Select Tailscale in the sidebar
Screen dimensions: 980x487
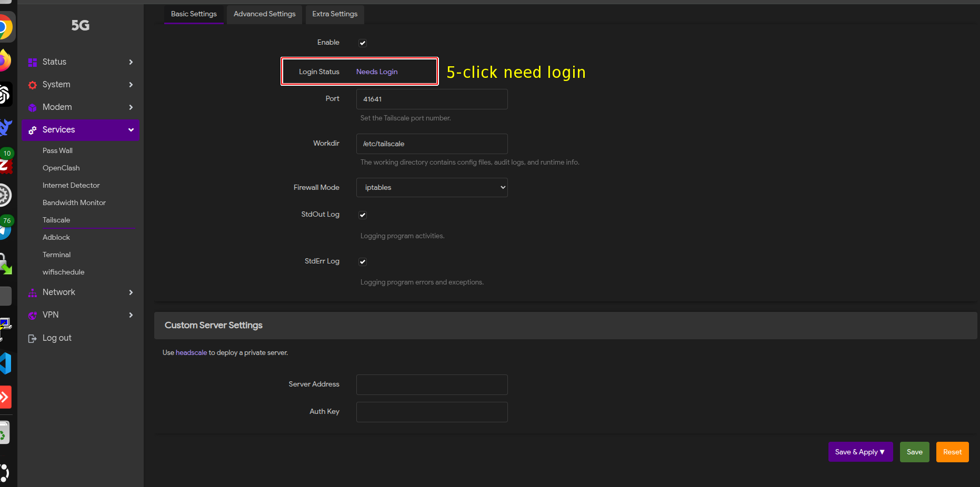tap(56, 220)
